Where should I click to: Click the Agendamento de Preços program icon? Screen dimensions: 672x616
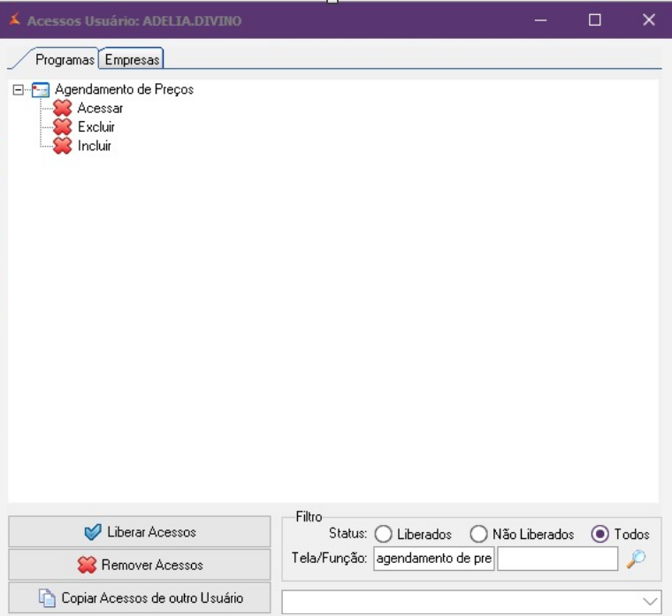tap(41, 90)
